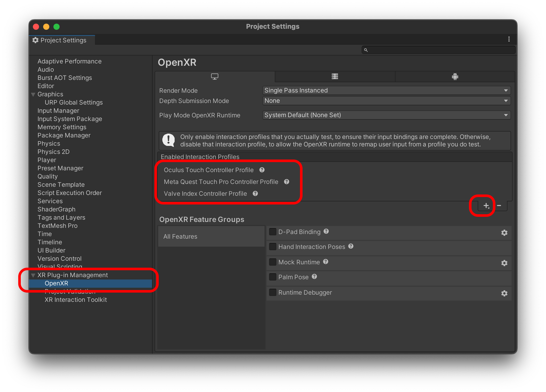Viewport: 546px width, 392px height.
Task: Open D-Pad Binding settings gear
Action: tap(504, 233)
